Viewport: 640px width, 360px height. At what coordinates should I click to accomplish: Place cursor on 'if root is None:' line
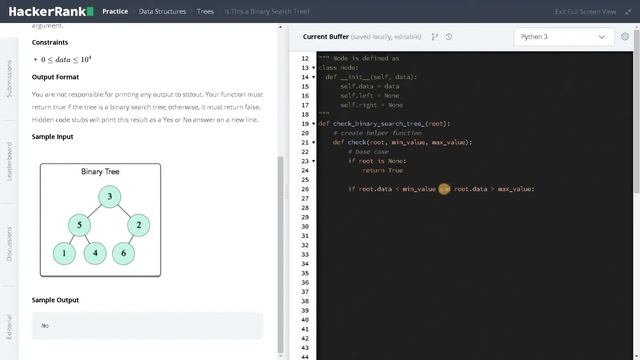pyautogui.click(x=377, y=161)
